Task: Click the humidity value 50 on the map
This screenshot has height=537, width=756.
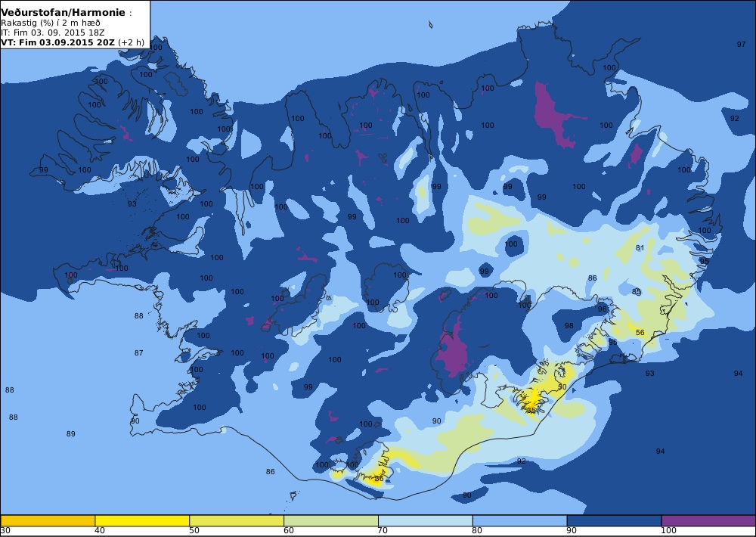Action: pyautogui.click(x=562, y=387)
